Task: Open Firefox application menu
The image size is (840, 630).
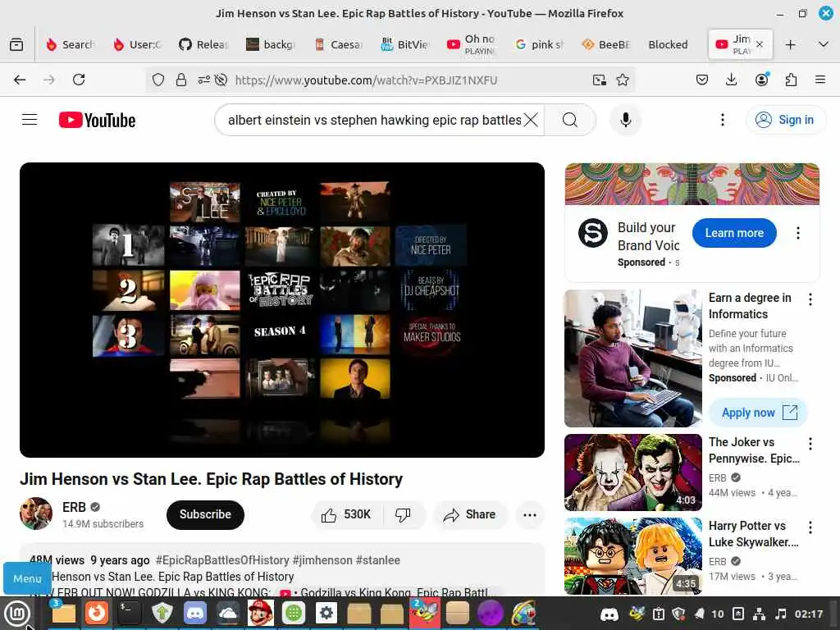Action: tap(820, 80)
